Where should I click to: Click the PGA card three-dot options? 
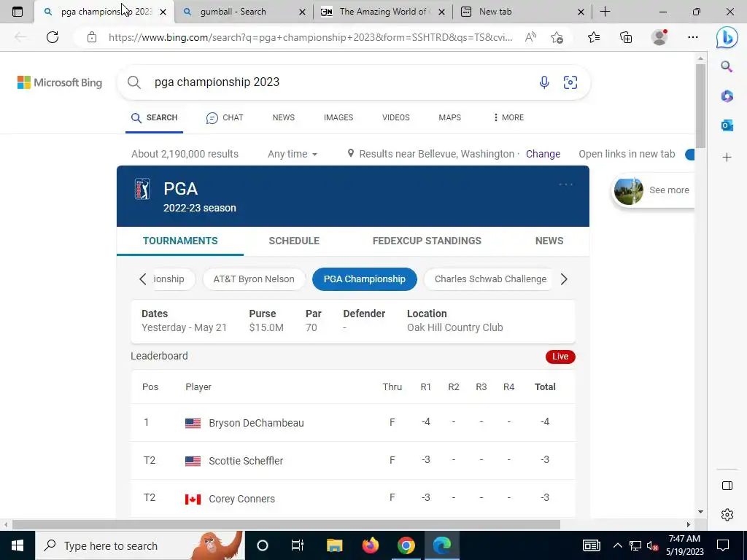coord(565,184)
